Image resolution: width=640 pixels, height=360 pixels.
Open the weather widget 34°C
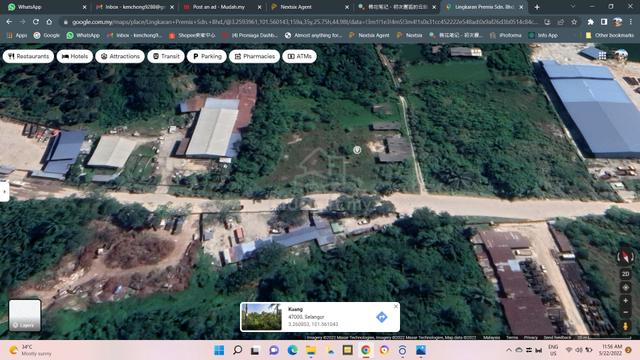(x=31, y=350)
